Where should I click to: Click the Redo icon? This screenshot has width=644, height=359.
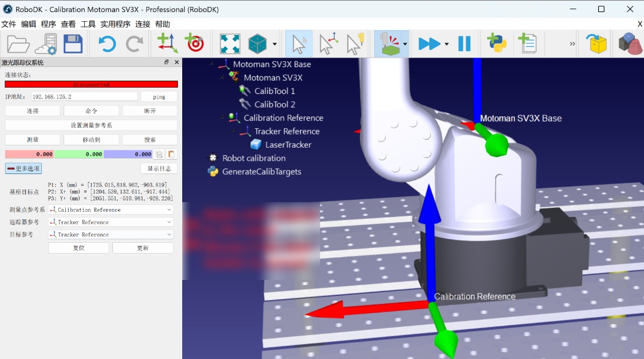[x=134, y=43]
